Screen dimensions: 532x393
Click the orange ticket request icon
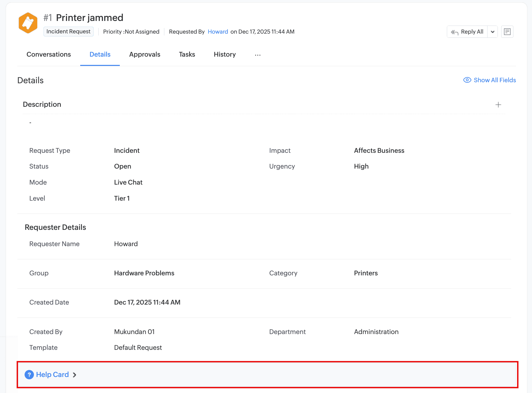click(28, 23)
